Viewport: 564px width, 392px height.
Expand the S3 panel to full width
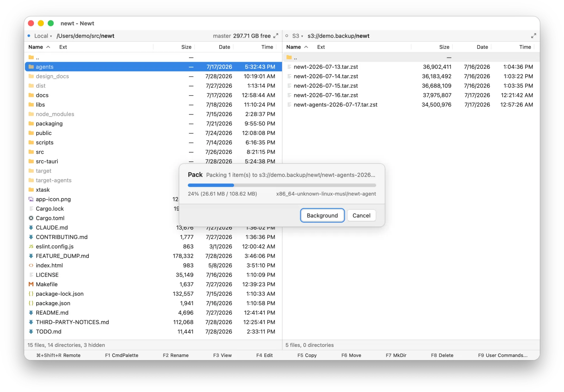[534, 36]
